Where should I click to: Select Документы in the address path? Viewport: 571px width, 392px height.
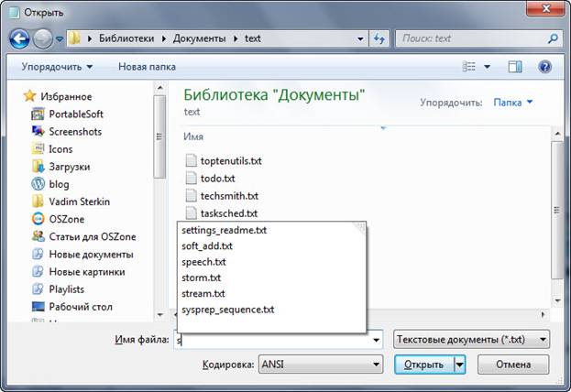[x=199, y=38]
